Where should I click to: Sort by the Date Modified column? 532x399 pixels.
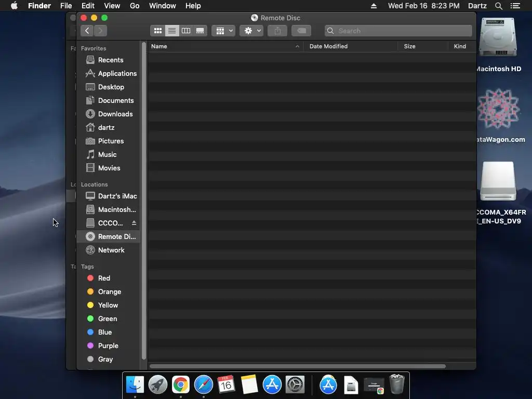pos(351,46)
